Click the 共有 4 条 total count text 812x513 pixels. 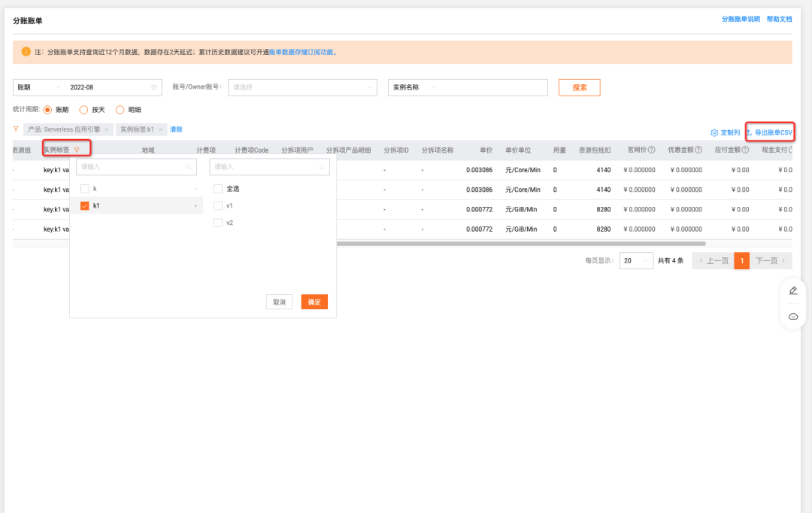click(671, 261)
